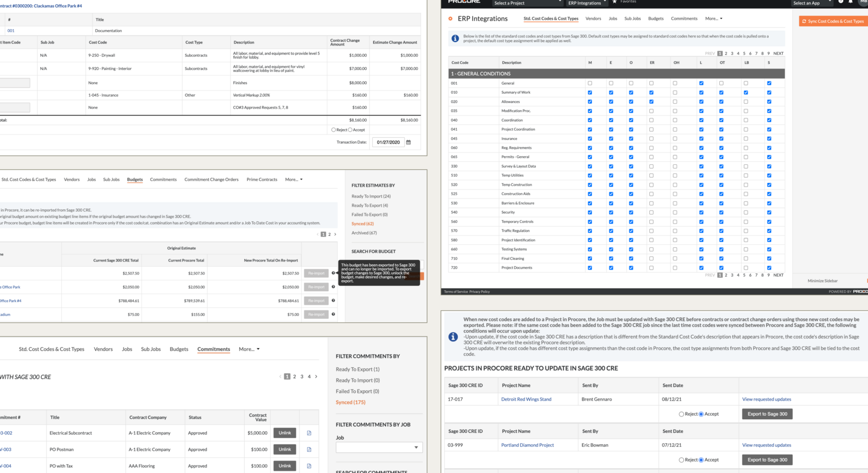Click info icon in Sage 300 CRE update notice
868x473 pixels.
point(453,337)
